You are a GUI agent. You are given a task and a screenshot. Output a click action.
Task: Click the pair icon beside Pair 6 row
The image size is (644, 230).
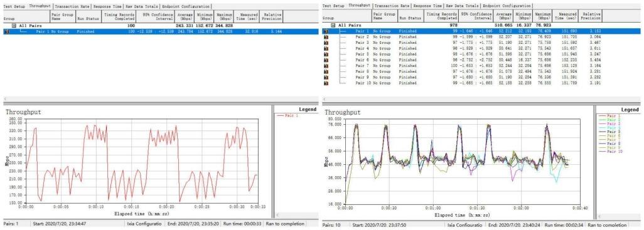pyautogui.click(x=326, y=60)
